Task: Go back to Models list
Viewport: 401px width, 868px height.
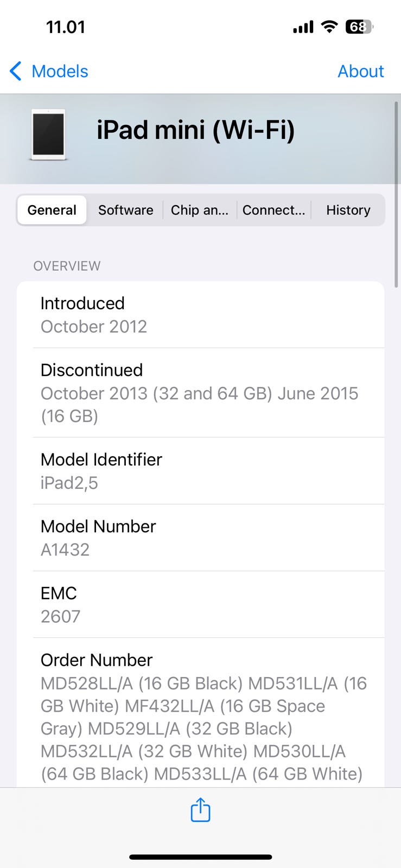Action: (60, 71)
